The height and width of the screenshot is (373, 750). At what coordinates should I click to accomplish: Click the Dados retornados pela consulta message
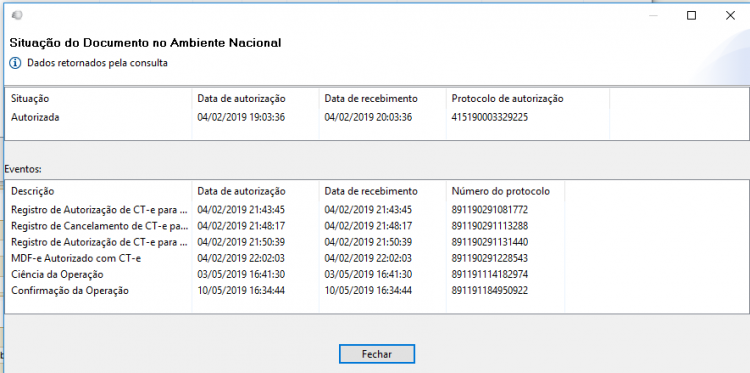pos(97,63)
